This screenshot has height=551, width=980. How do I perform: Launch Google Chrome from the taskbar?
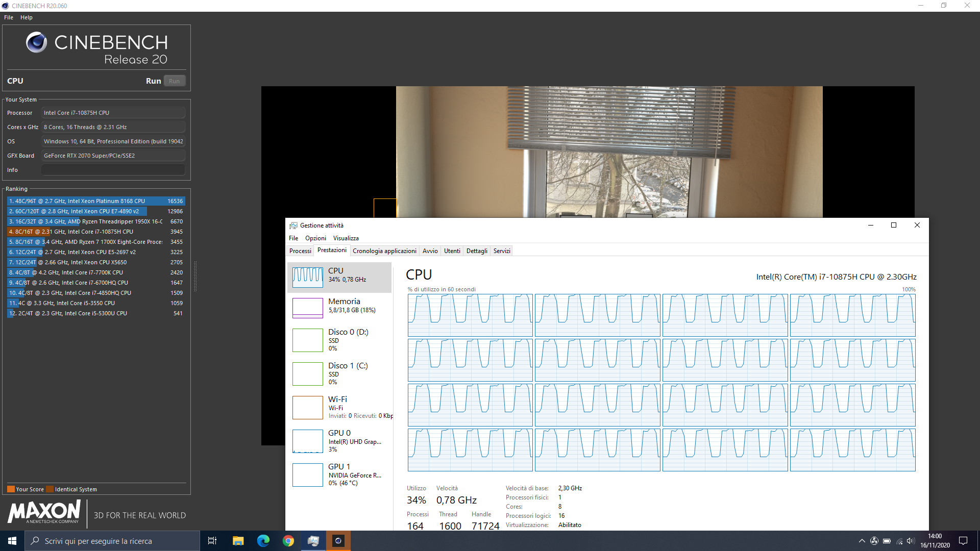[288, 541]
